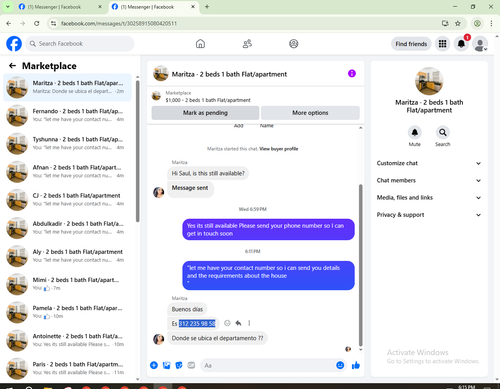Click the taskbar clock showing 6:15 PM
500x389 pixels.
466,387
